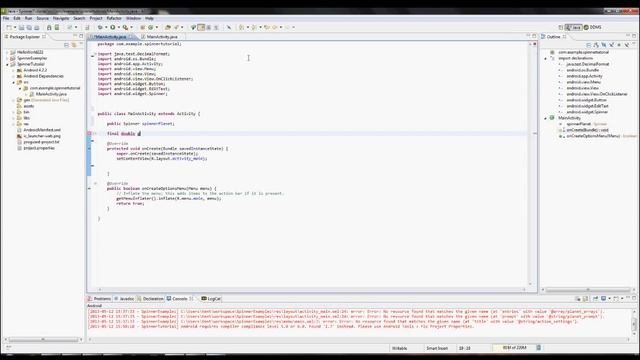Open the External Tools dropdown arrow
The image size is (640, 360).
click(131, 27)
